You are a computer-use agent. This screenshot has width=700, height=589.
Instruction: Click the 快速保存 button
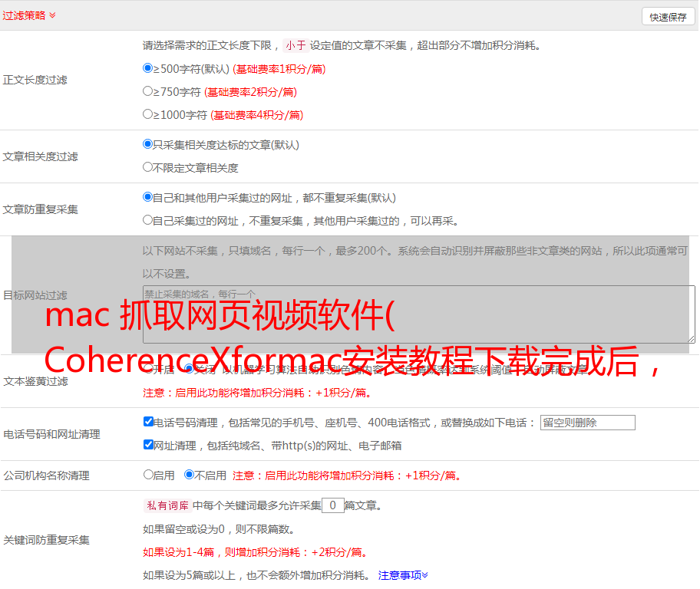pyautogui.click(x=668, y=17)
